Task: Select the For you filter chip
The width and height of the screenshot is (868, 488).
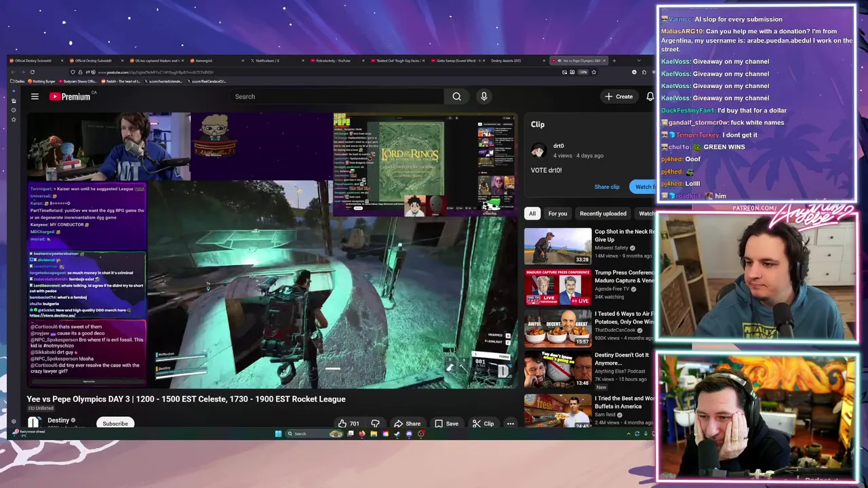Action: 557,213
